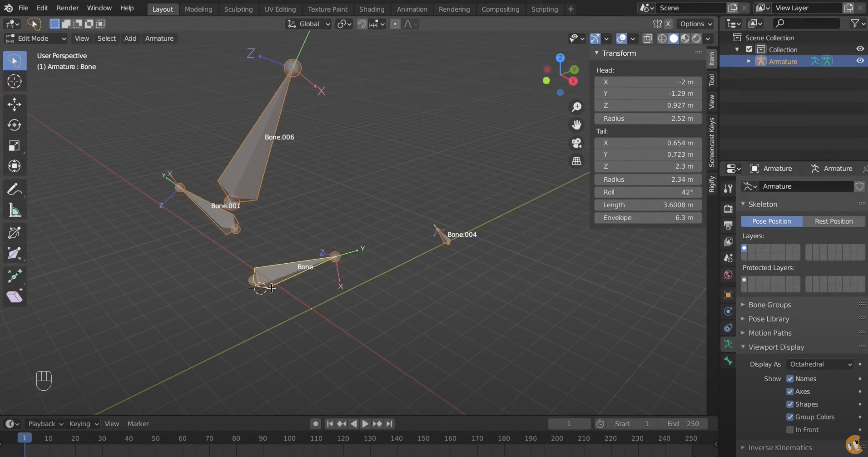Screen dimensions: 868x457
Task: Click the Rest Position button
Action: [834, 221]
